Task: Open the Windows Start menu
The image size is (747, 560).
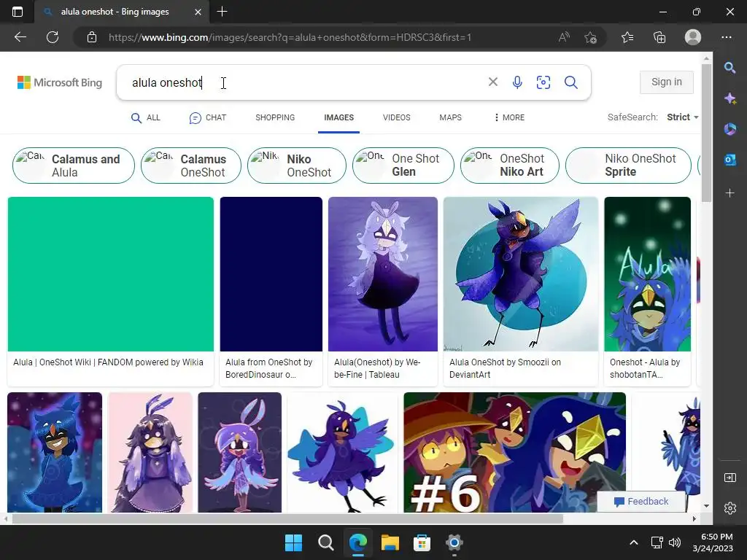Action: pyautogui.click(x=293, y=542)
